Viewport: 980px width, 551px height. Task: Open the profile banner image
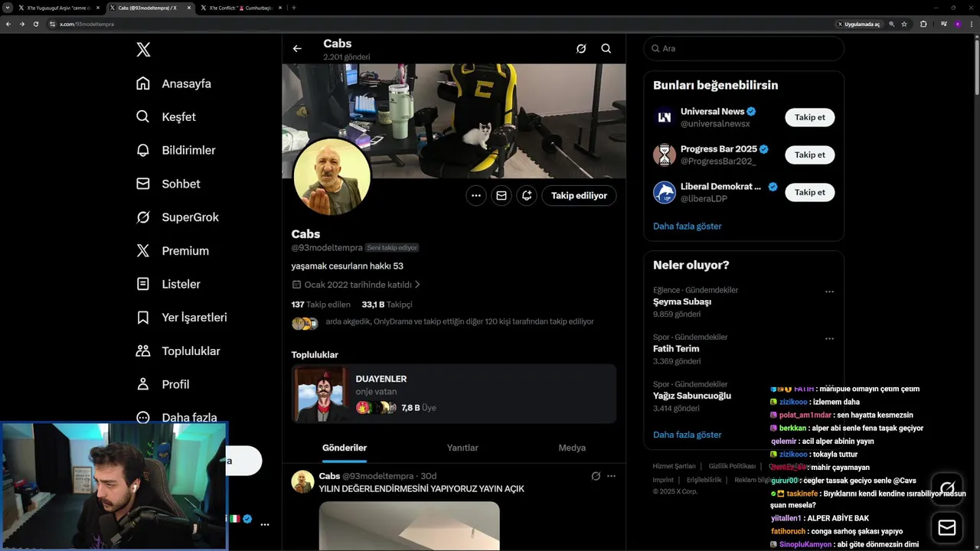click(x=453, y=121)
